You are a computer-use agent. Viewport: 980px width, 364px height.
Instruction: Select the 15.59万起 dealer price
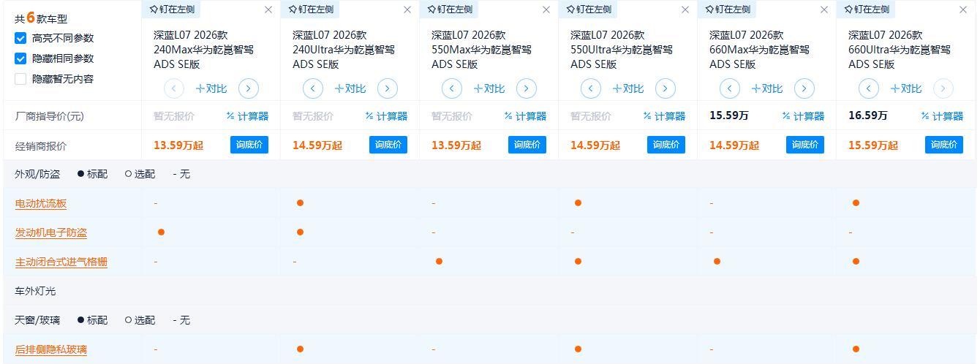click(873, 145)
